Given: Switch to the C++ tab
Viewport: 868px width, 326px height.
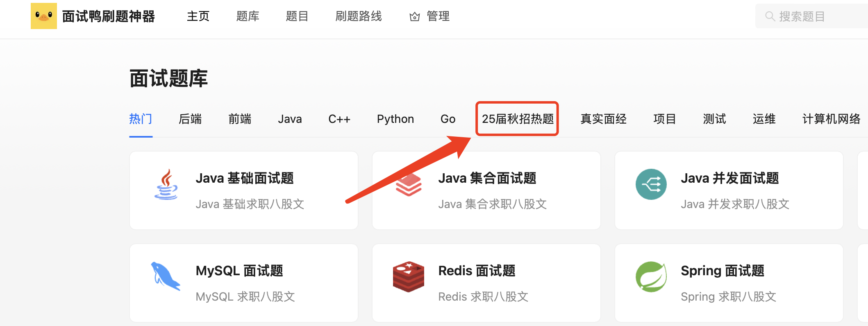Looking at the screenshot, I should click(x=339, y=119).
